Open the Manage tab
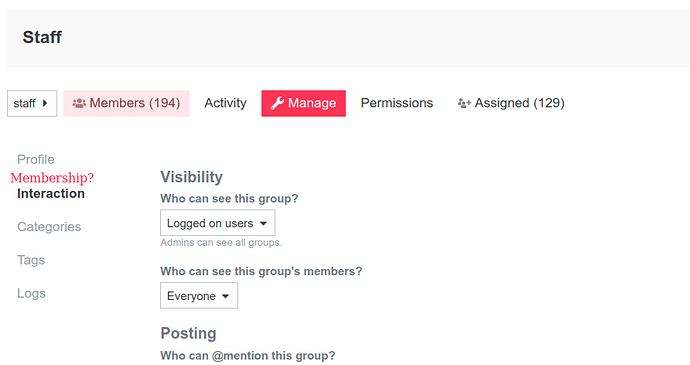Screen dimensions: 690x365 [x=304, y=103]
